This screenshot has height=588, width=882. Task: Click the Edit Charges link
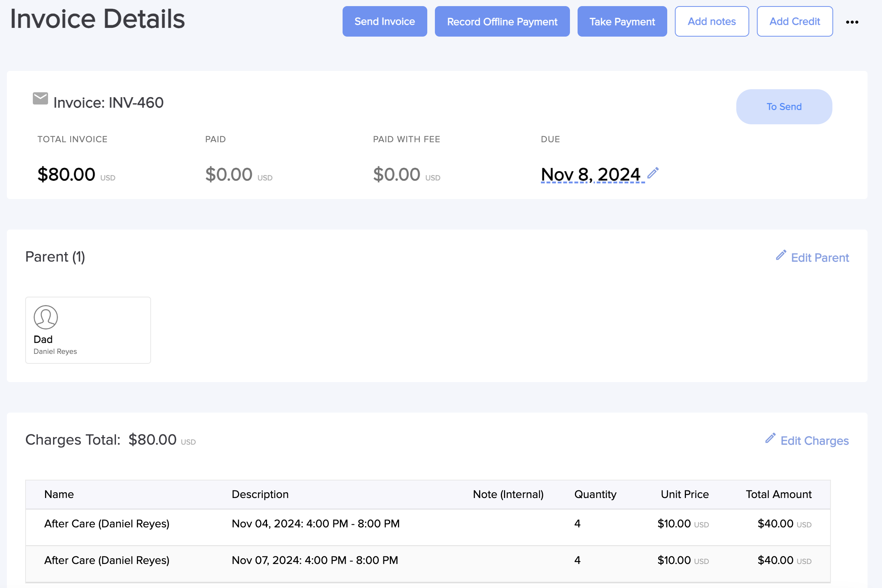pos(814,441)
